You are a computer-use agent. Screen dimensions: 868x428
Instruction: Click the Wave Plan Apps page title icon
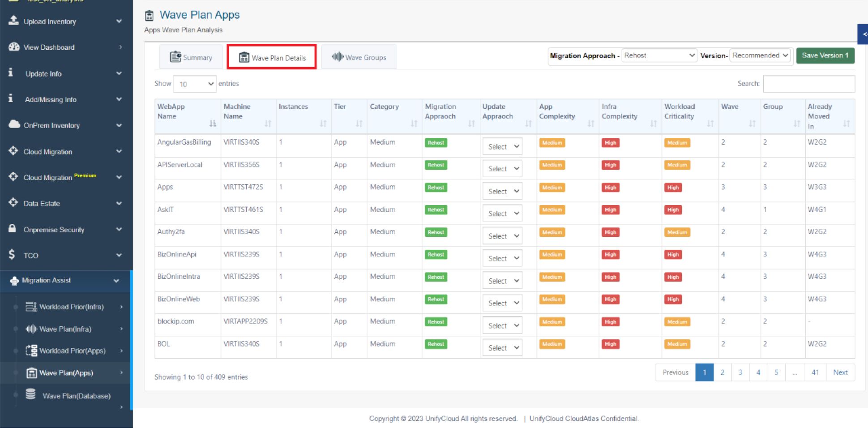click(149, 16)
